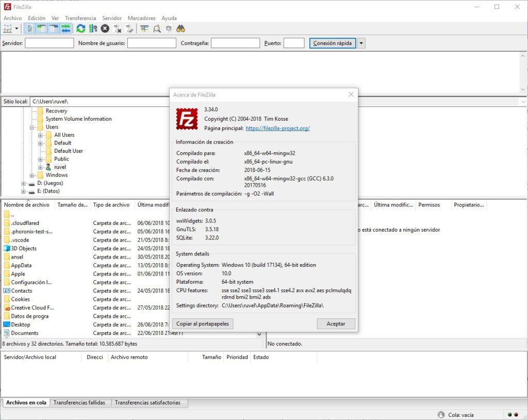The width and height of the screenshot is (528, 420).
Task: Click the Contacts folder icon
Action: [6, 290]
